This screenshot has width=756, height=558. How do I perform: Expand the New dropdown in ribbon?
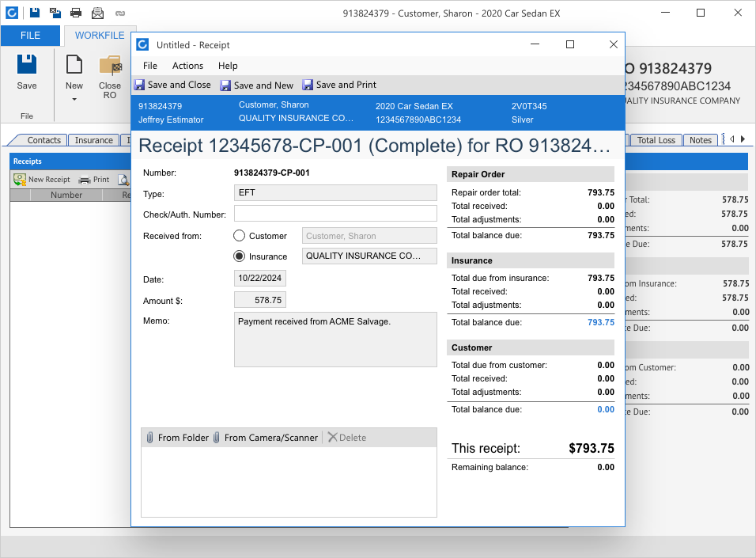pyautogui.click(x=74, y=99)
